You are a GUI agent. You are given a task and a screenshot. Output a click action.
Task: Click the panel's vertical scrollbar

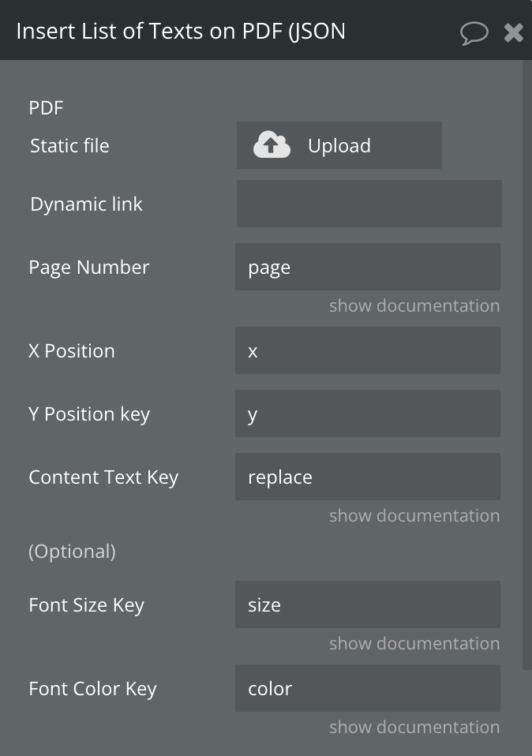coord(526,363)
